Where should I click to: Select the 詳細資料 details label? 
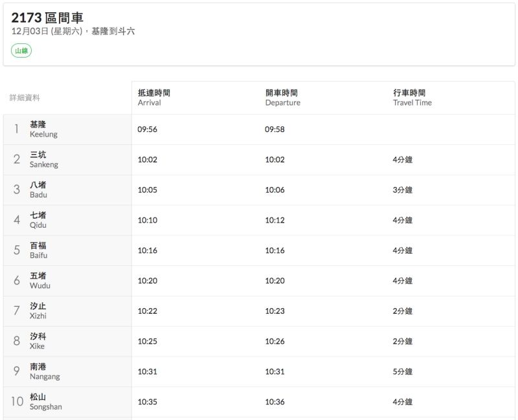tap(25, 98)
